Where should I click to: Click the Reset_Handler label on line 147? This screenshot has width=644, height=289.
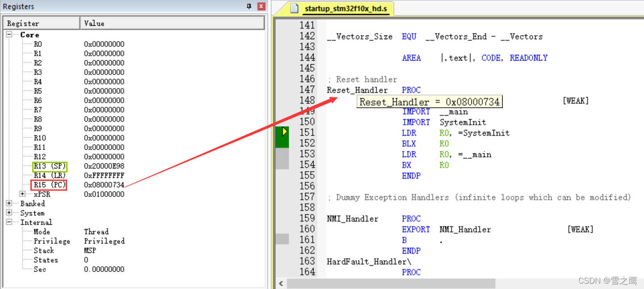[x=357, y=90]
